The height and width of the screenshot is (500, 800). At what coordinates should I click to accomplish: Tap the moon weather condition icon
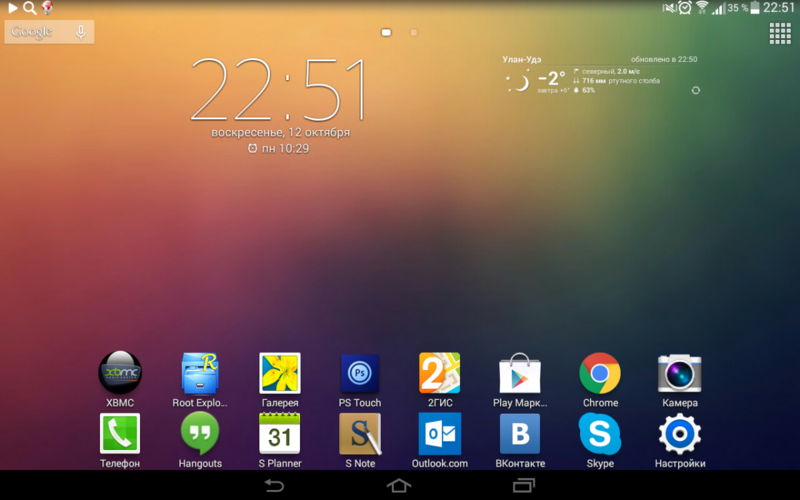click(x=518, y=82)
